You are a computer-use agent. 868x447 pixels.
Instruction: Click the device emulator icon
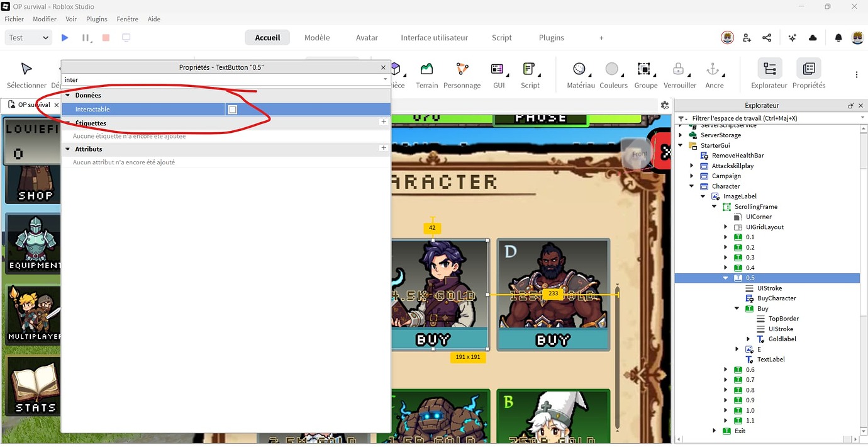coord(126,38)
